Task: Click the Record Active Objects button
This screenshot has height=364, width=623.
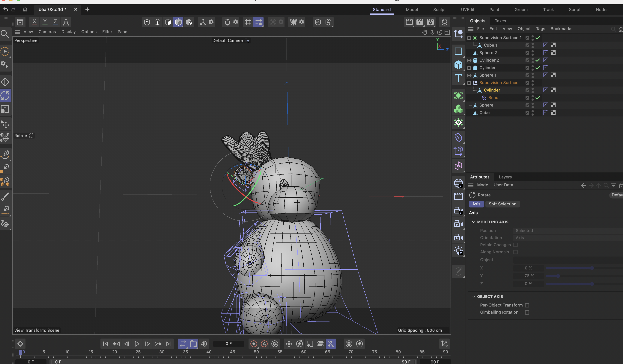Action: pos(253,344)
